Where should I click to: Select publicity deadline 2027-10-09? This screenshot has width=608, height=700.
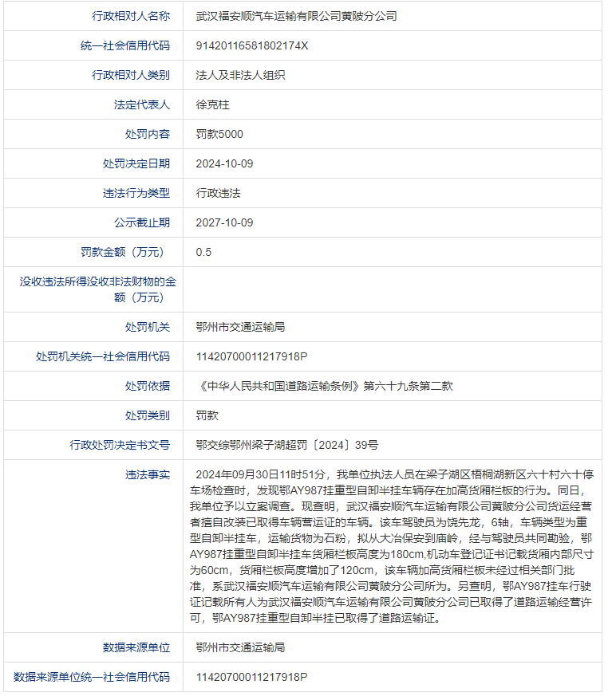click(224, 222)
